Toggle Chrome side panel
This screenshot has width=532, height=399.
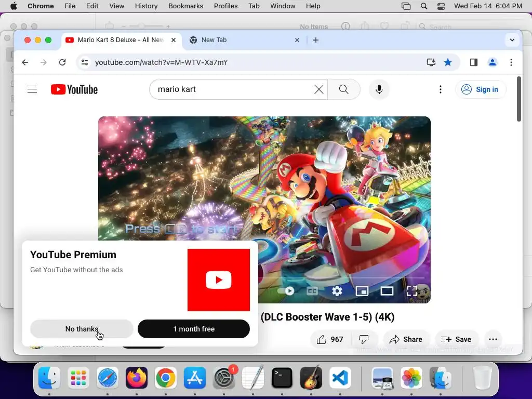click(474, 62)
